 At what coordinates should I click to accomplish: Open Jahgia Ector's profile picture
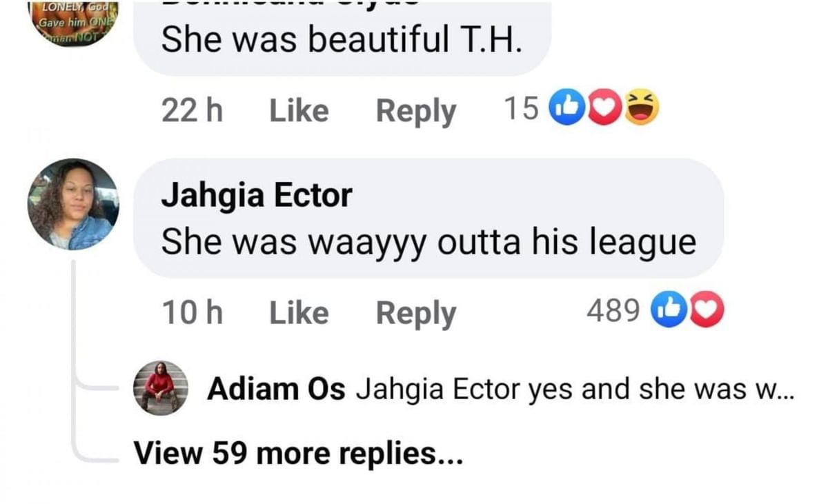coord(73,204)
